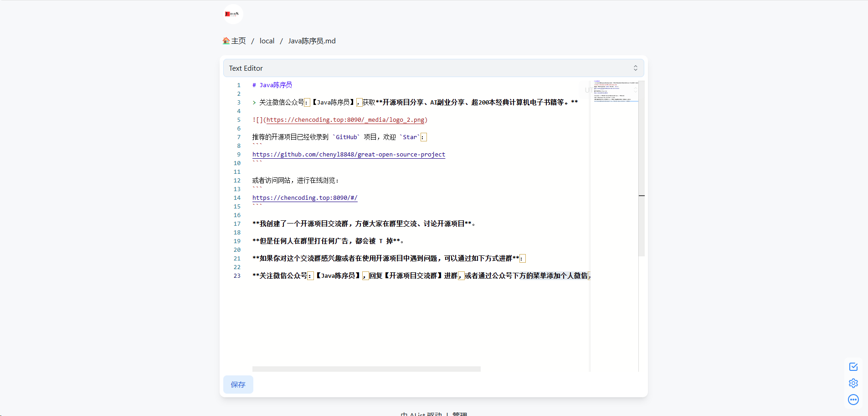Viewport: 868px width, 416px height.
Task: Go to the 主页 breadcrumb
Action: coord(238,41)
